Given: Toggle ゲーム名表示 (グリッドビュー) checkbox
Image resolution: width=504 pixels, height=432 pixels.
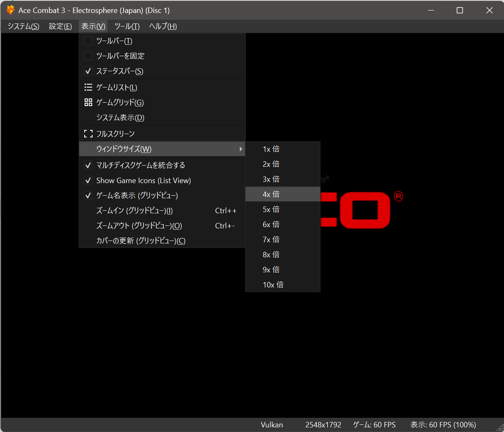Looking at the screenshot, I should click(88, 195).
